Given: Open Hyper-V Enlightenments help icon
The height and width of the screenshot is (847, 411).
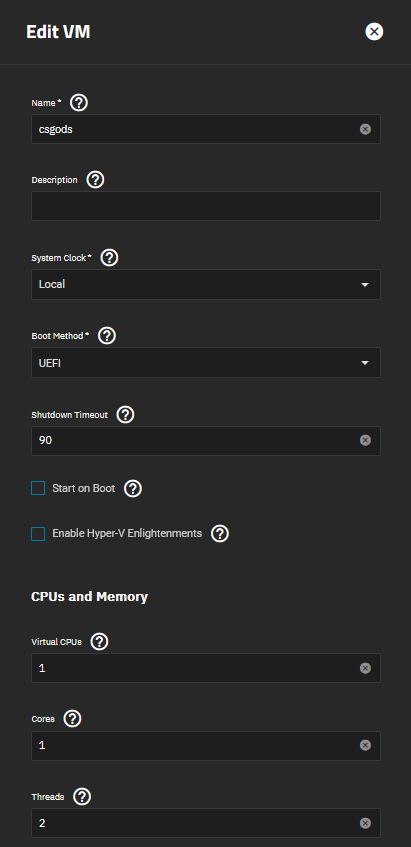Looking at the screenshot, I should click(x=220, y=534).
